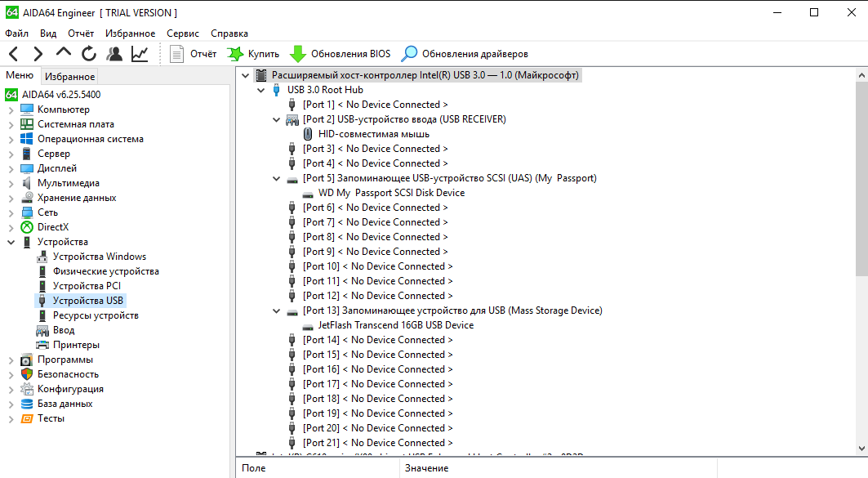The height and width of the screenshot is (478, 868).
Task: Expand the Тесты tree node
Action: point(11,418)
